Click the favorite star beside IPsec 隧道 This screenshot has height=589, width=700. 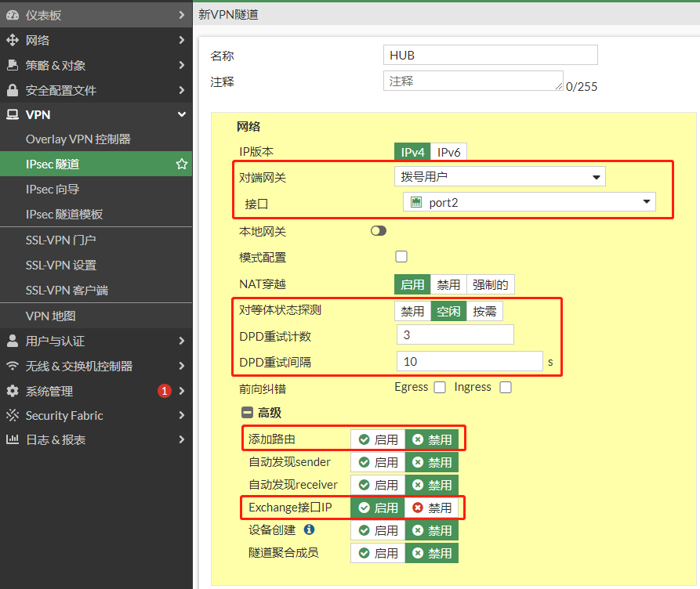[x=181, y=164]
